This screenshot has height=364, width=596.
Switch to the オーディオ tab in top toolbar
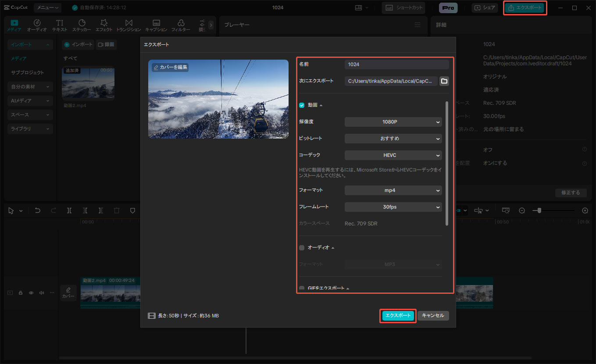point(37,25)
